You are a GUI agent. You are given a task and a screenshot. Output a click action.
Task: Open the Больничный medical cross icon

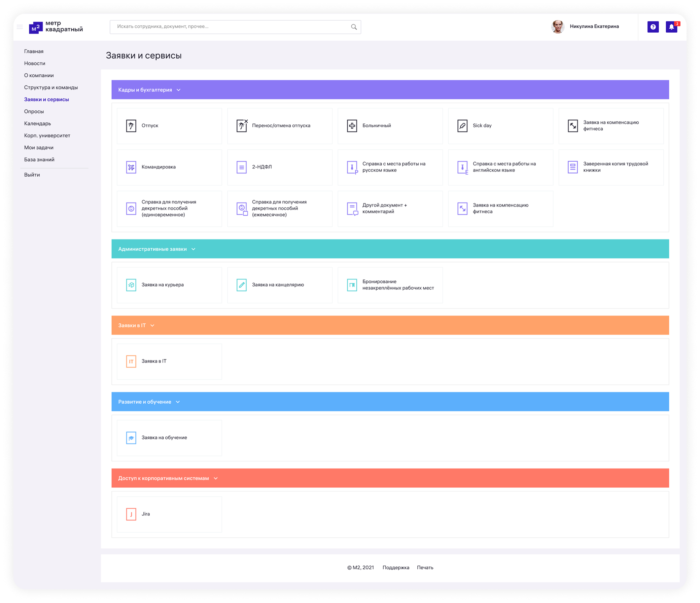click(352, 126)
